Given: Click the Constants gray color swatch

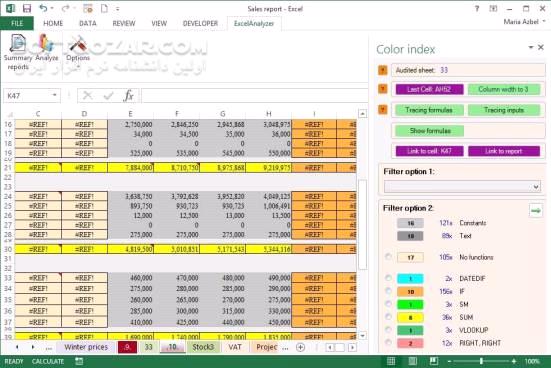Looking at the screenshot, I should point(410,223).
